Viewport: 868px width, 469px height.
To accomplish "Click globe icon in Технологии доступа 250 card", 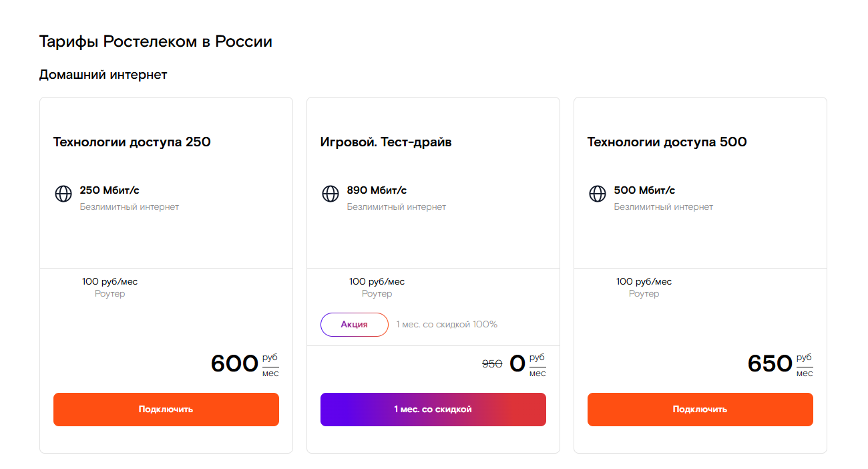I will [63, 194].
